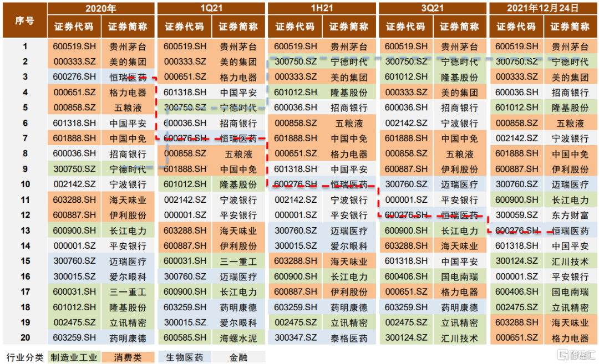Click the 2020年 period header
Viewport: 599px width, 364px height.
101,8
